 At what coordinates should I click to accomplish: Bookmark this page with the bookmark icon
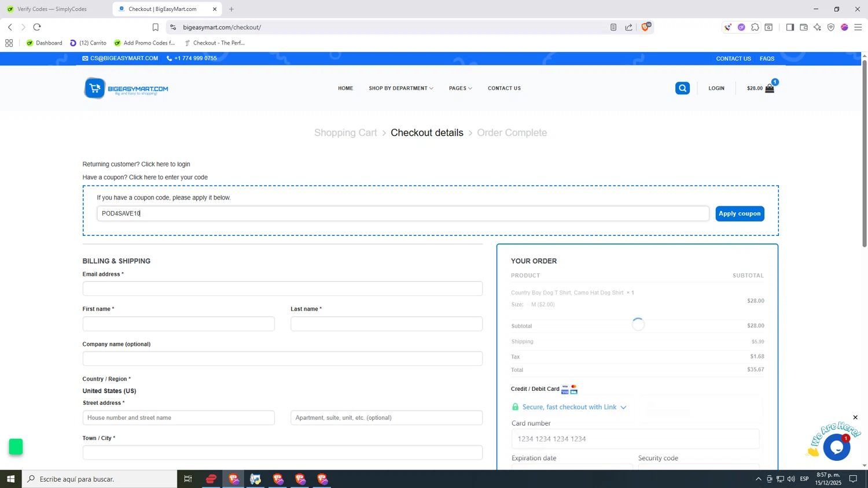[x=155, y=27]
